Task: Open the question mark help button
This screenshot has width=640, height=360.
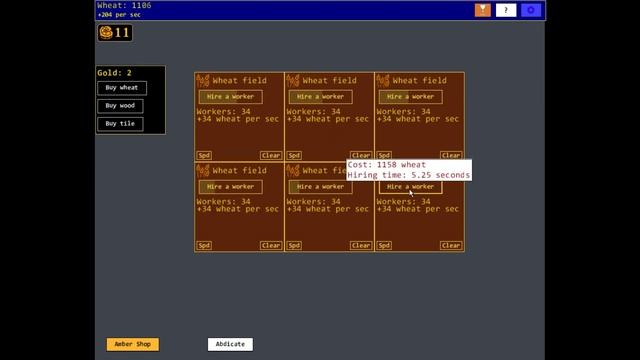Action: (506, 10)
